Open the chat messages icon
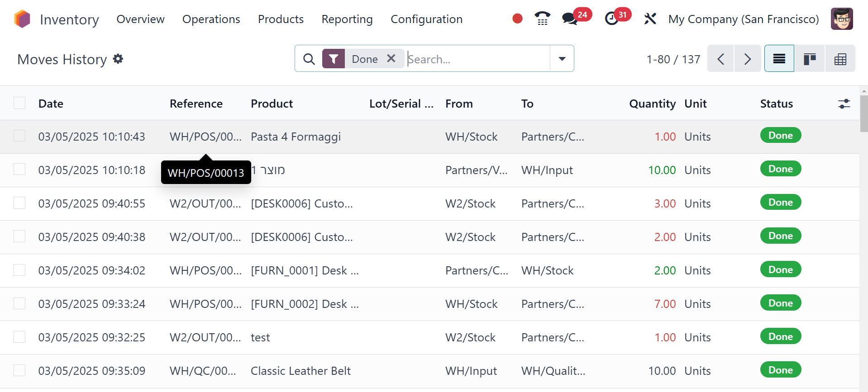The image size is (868, 392). [570, 19]
